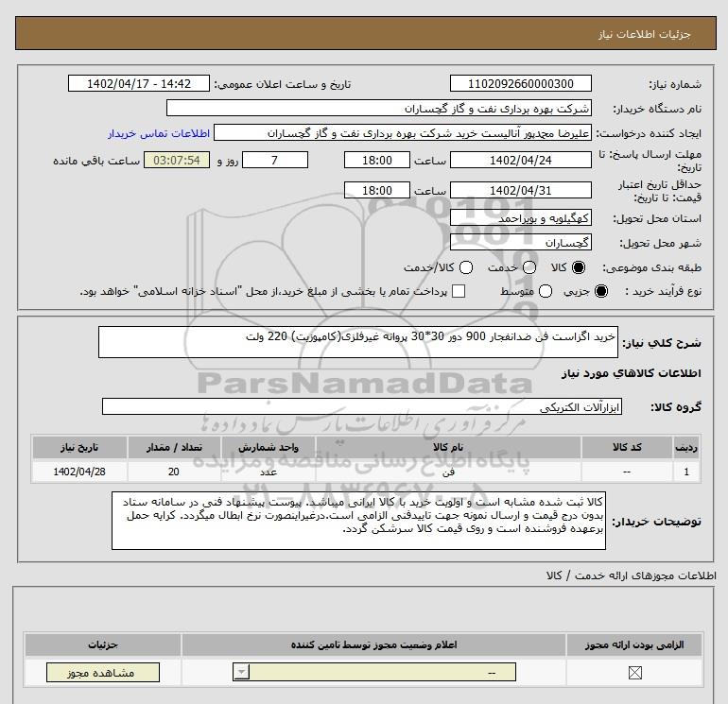Click the الزامی بودن ارائه مجوز header
The image size is (728, 704).
[634, 644]
